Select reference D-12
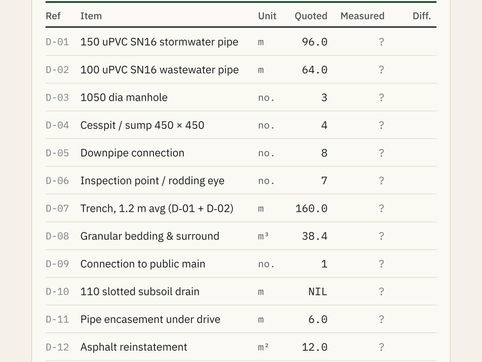The image size is (482, 362). pos(57,347)
